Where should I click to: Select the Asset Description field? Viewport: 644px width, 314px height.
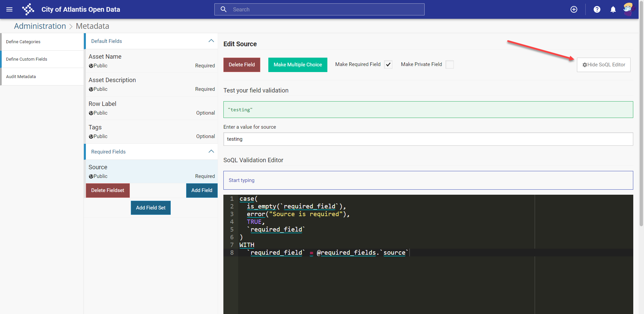pyautogui.click(x=152, y=84)
